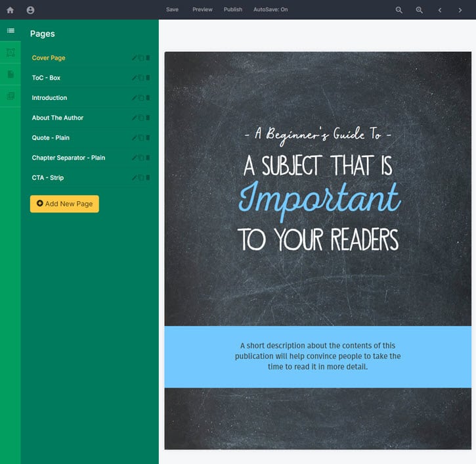Duplicate the Introduction page
The image size is (476, 464).
[141, 98]
